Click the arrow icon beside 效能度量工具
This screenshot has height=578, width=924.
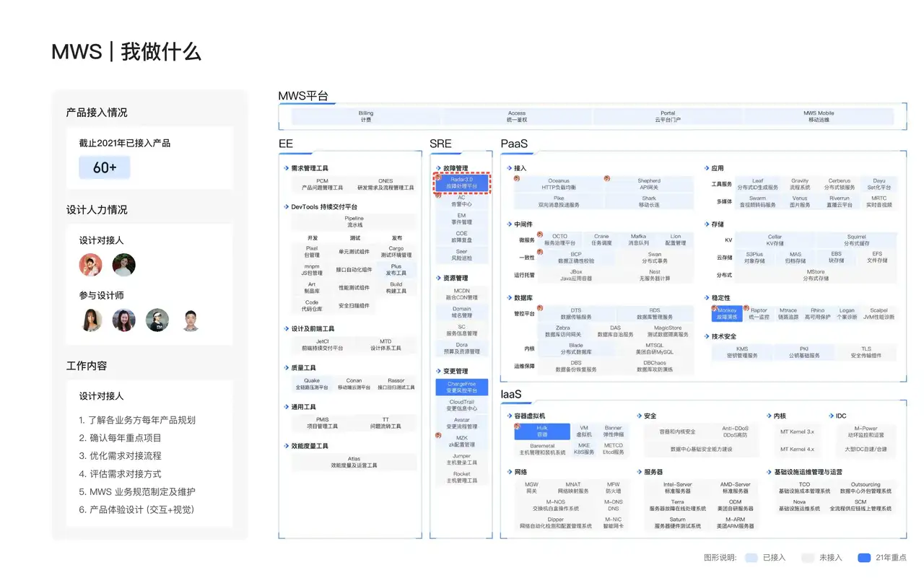[x=286, y=446]
